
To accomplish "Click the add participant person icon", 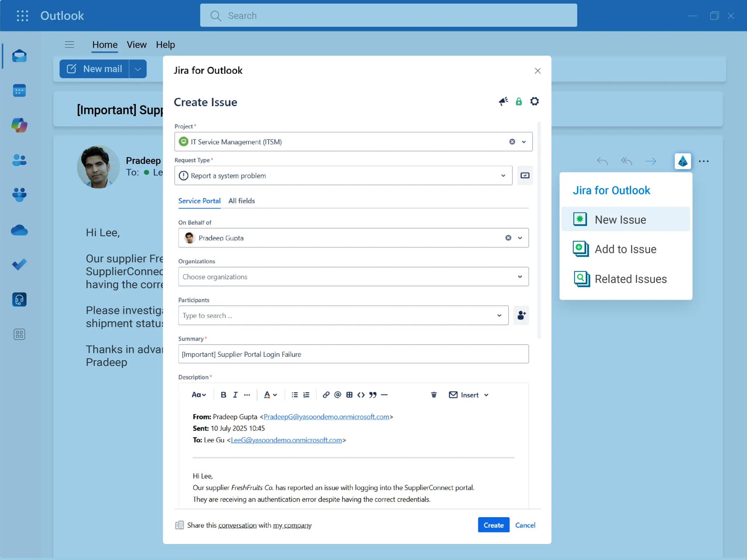I will (521, 315).
